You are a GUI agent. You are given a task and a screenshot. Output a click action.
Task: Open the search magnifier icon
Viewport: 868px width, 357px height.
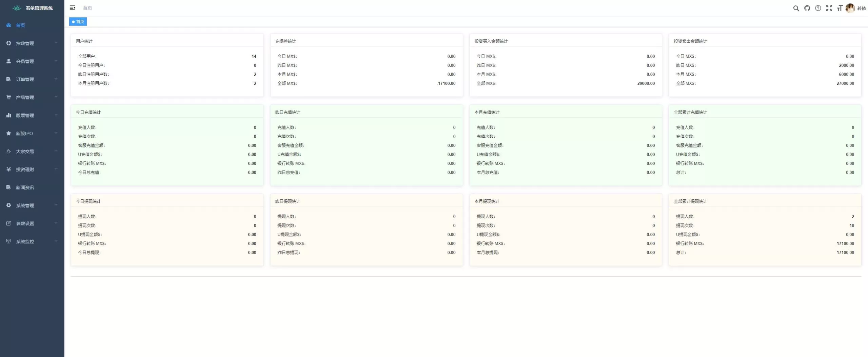(796, 8)
